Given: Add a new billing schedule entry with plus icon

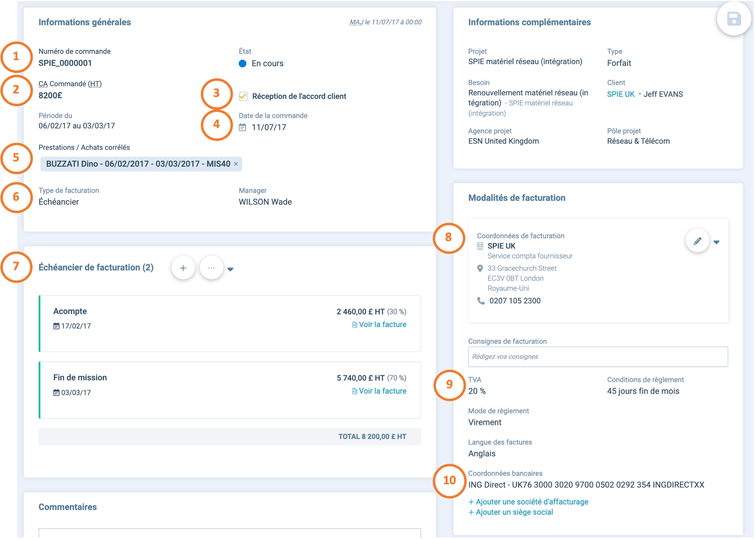Looking at the screenshot, I should tap(183, 268).
